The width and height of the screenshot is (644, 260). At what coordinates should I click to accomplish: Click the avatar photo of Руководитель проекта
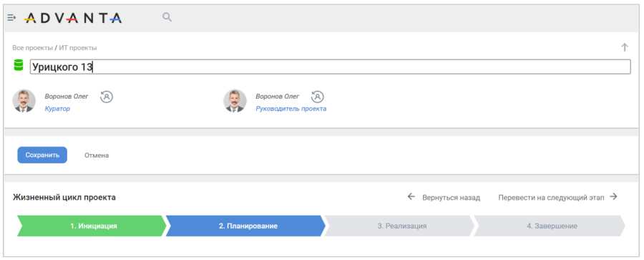pyautogui.click(x=235, y=101)
